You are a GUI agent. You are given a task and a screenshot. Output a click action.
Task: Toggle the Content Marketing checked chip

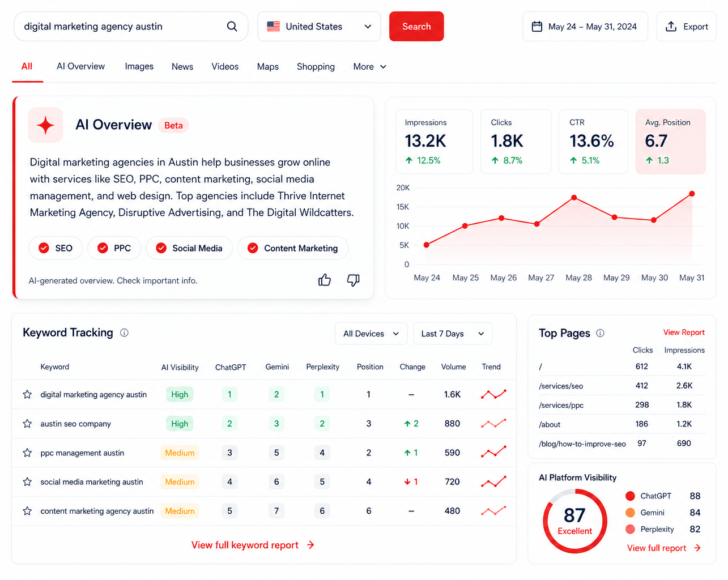[x=293, y=248]
